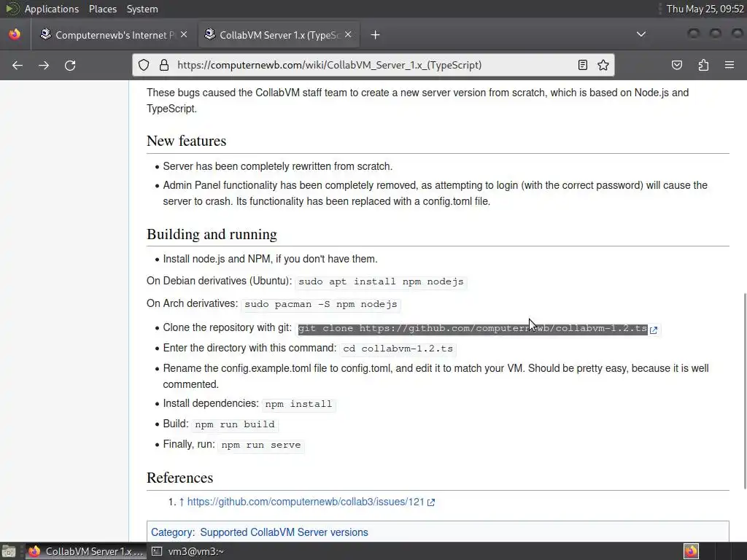Open extensions puzzle icon
Image resolution: width=747 pixels, height=560 pixels.
tap(703, 65)
